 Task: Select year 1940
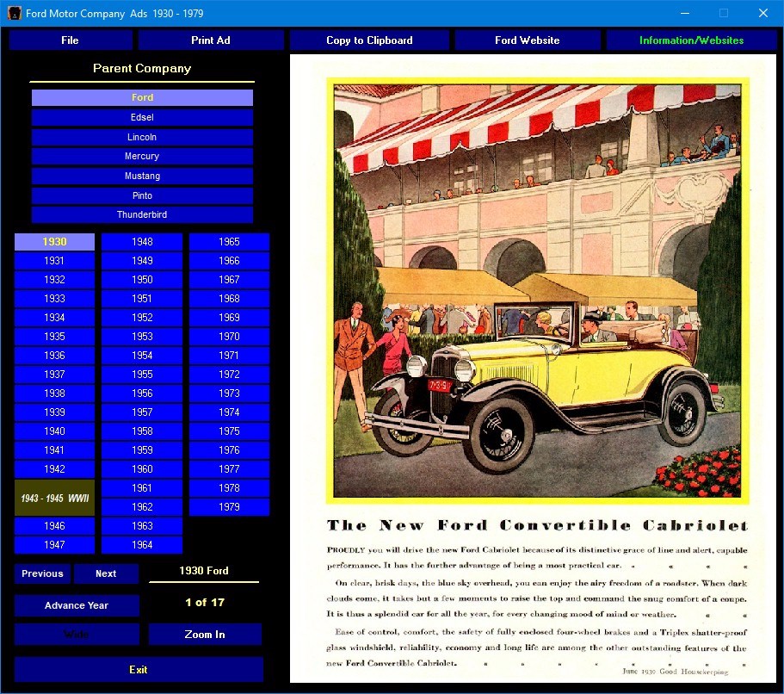click(54, 431)
